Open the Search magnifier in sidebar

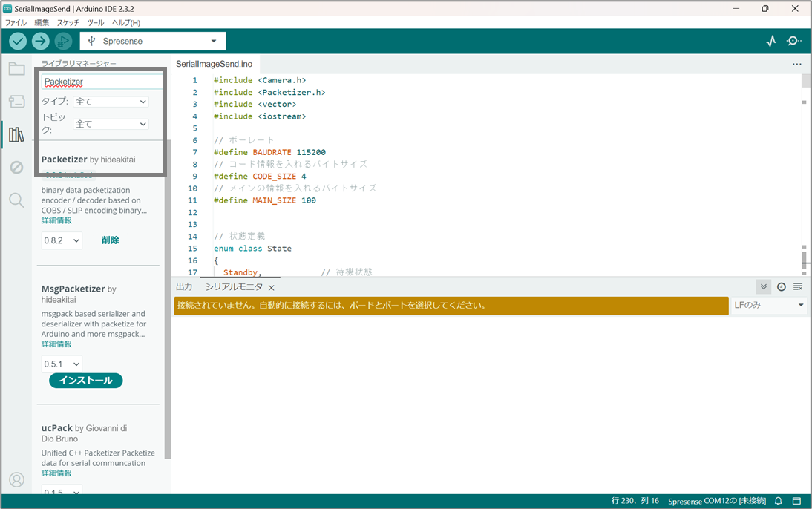pyautogui.click(x=16, y=200)
